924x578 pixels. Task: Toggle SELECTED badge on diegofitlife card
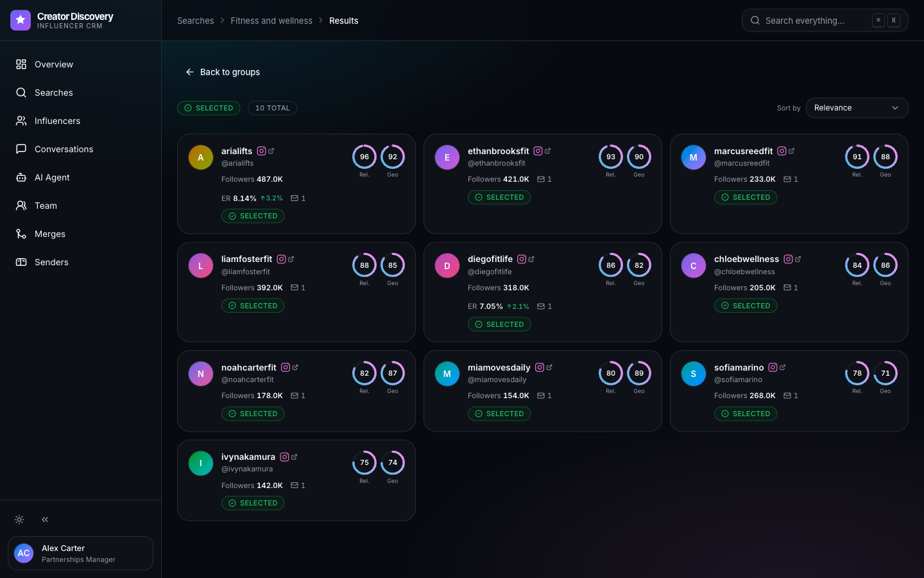click(499, 324)
